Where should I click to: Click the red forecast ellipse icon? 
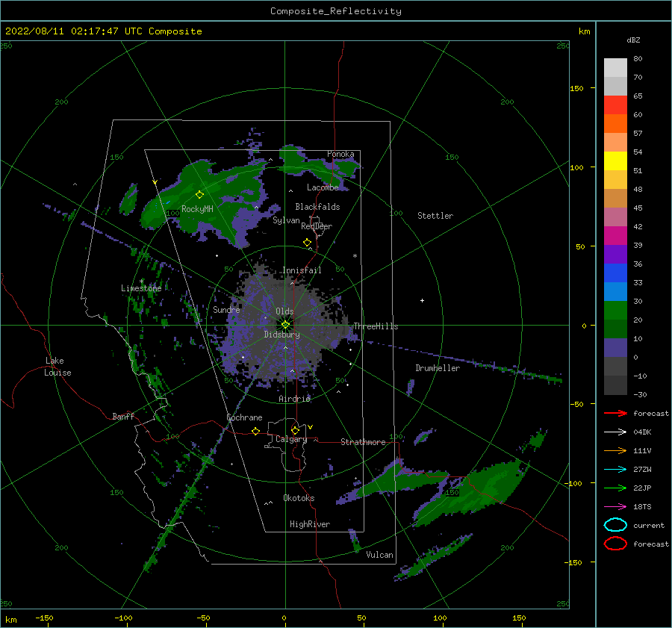coord(615,544)
